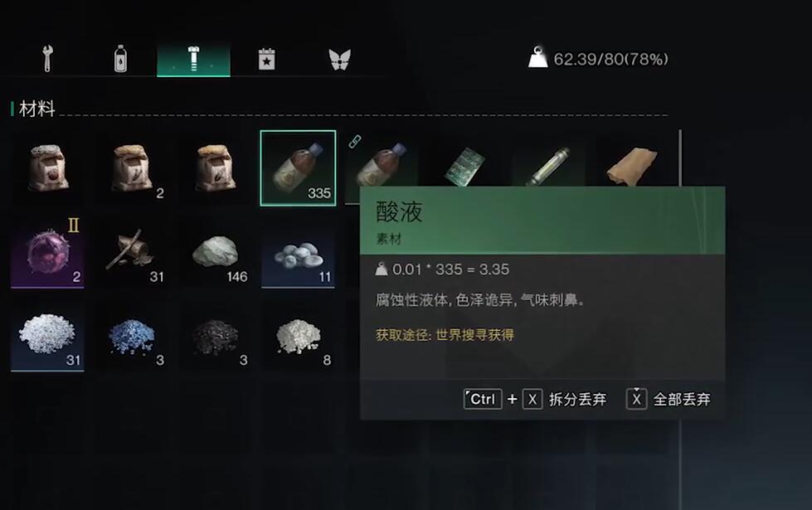Pick the wood sticks stack of 31

[131, 251]
